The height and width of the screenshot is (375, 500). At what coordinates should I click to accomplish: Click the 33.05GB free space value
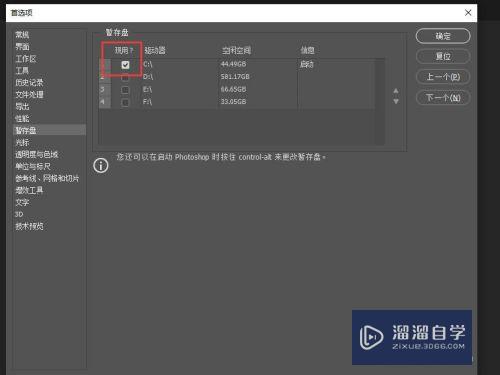[x=233, y=102]
